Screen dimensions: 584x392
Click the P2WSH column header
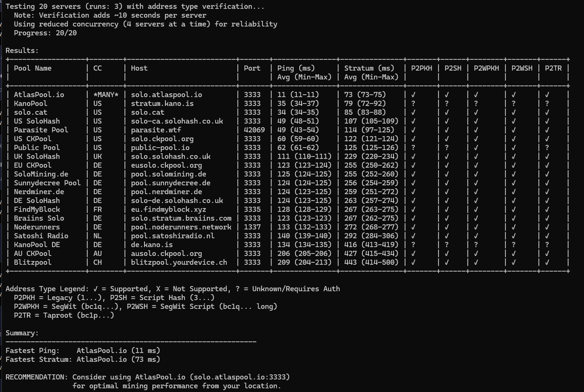click(522, 68)
